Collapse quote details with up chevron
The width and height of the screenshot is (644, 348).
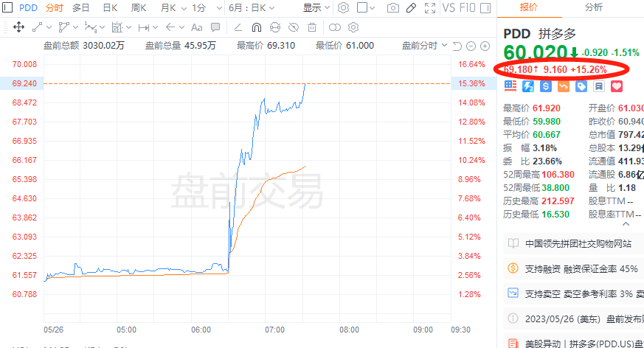click(626, 224)
